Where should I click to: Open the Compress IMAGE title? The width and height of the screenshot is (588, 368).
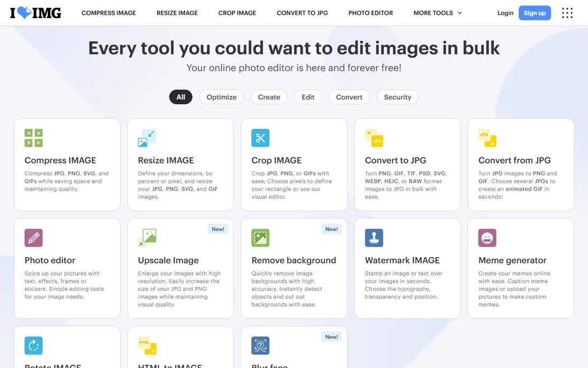(x=60, y=160)
